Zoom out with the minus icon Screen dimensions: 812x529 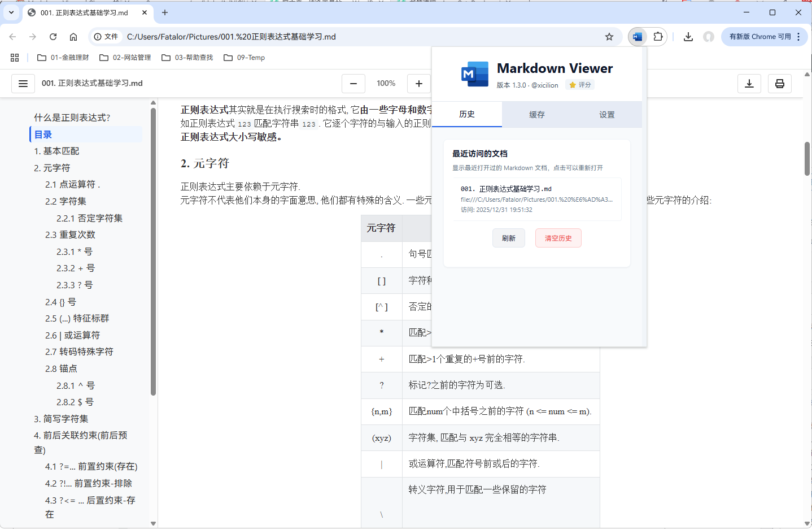[353, 83]
